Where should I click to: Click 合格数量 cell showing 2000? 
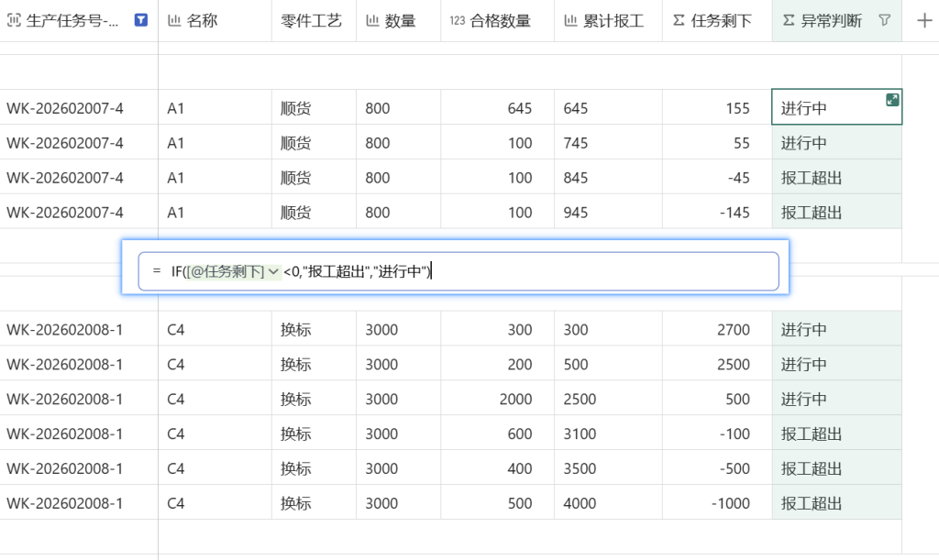pyautogui.click(x=498, y=399)
